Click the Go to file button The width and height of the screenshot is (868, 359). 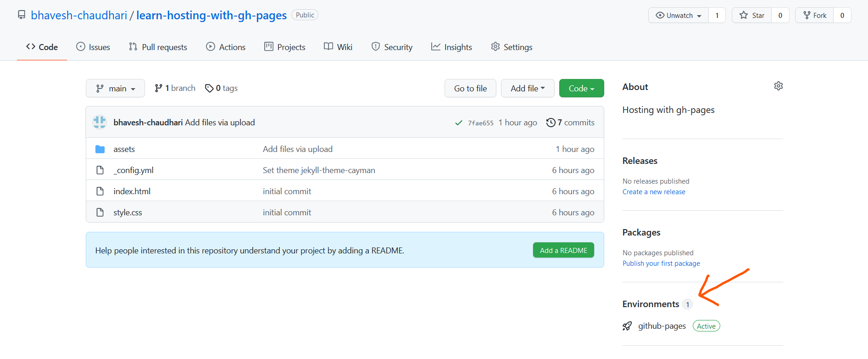[x=470, y=88]
